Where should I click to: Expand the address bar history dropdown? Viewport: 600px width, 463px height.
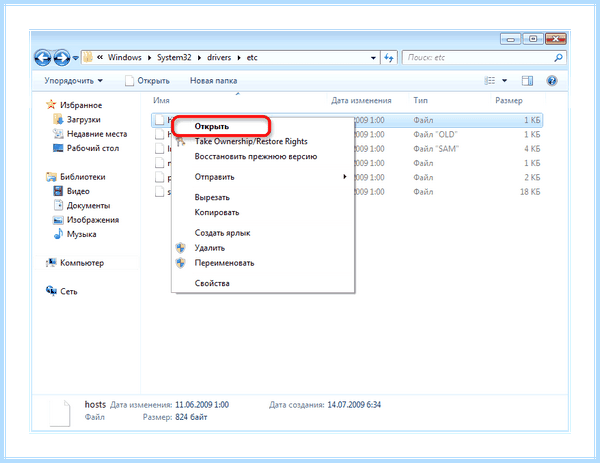pyautogui.click(x=373, y=58)
